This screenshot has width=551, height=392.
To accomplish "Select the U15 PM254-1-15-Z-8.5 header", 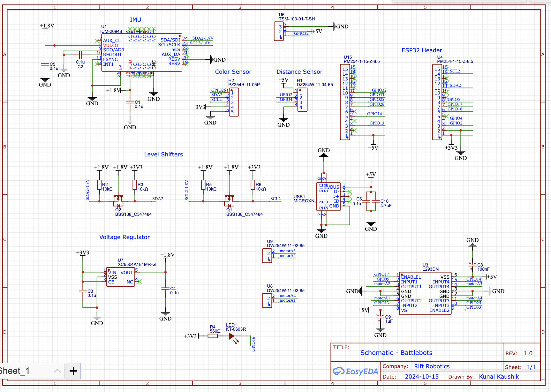I will pos(345,102).
